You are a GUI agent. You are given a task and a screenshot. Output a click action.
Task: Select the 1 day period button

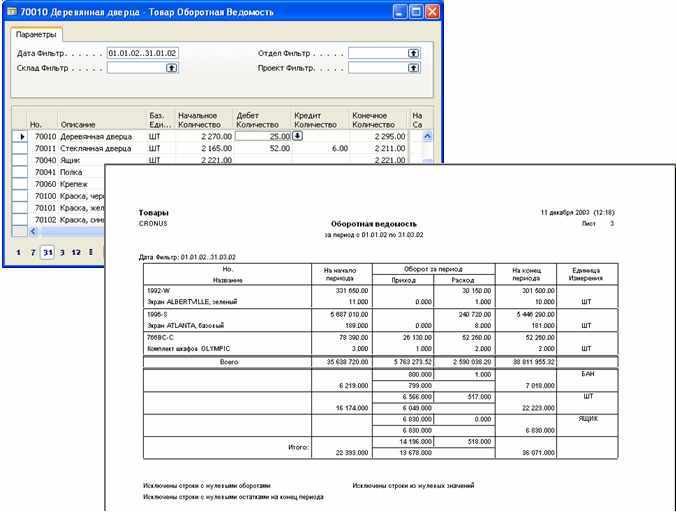coord(18,252)
